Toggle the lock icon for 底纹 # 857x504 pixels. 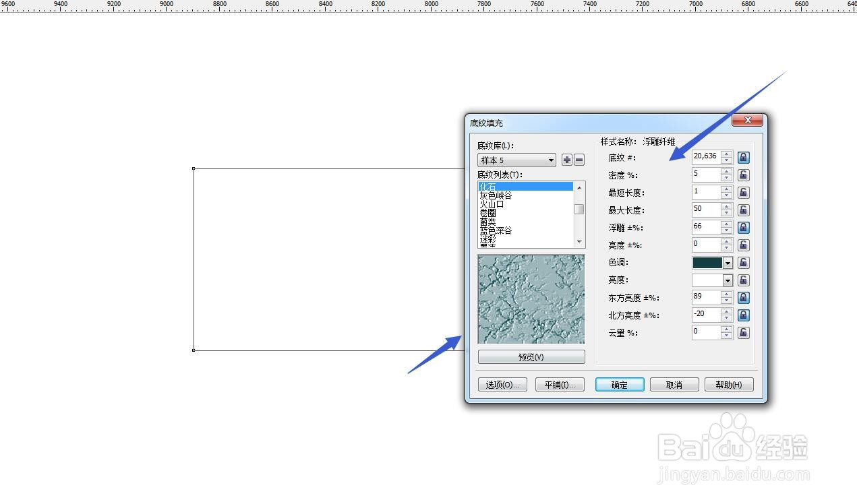(x=743, y=158)
